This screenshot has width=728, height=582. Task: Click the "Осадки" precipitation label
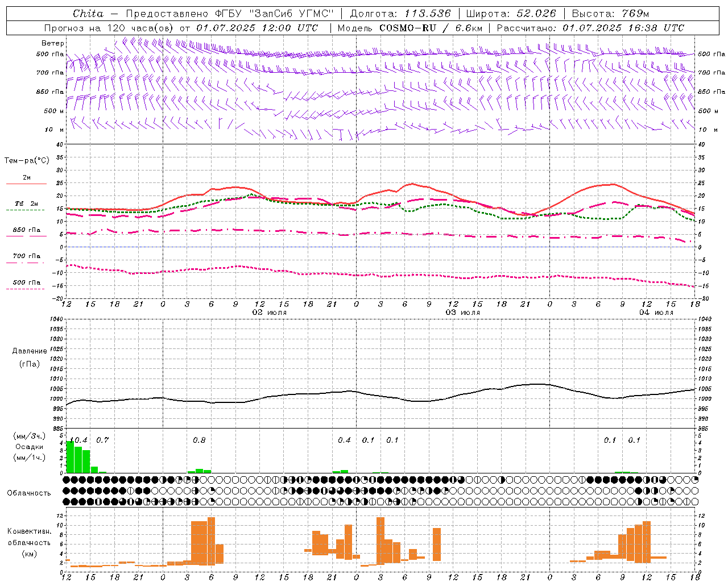click(29, 447)
